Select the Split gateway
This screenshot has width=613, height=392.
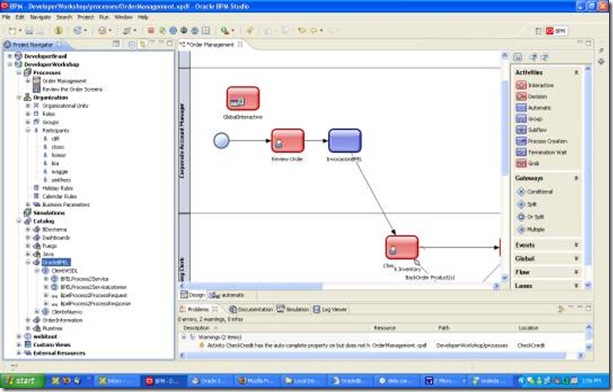(527, 204)
